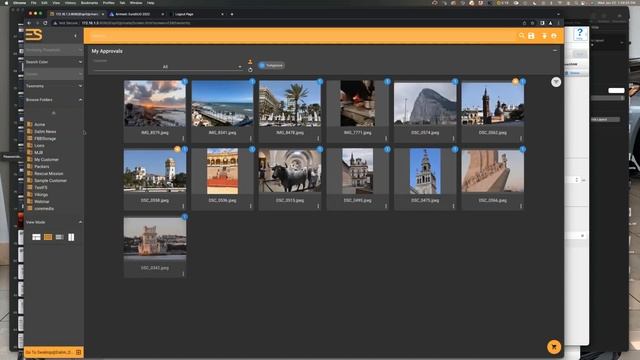Click the ES logo in the sidebar
The width and height of the screenshot is (640, 360).
[34, 35]
